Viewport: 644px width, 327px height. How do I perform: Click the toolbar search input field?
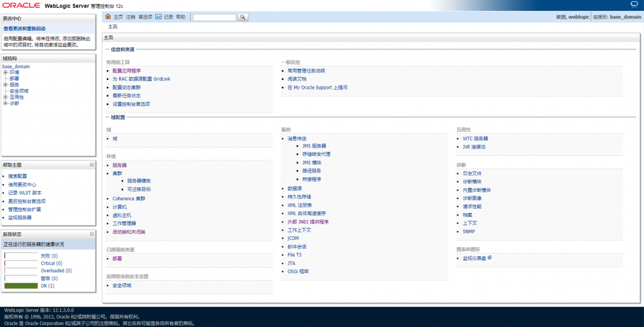214,17
